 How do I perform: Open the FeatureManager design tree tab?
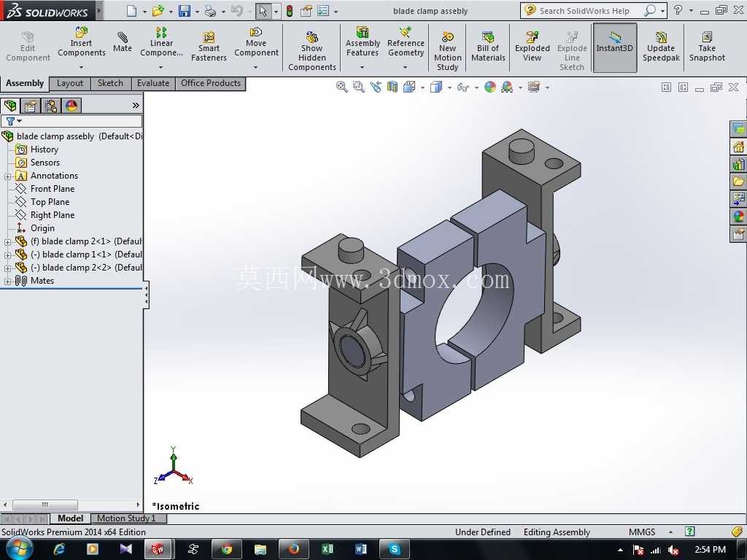10,105
